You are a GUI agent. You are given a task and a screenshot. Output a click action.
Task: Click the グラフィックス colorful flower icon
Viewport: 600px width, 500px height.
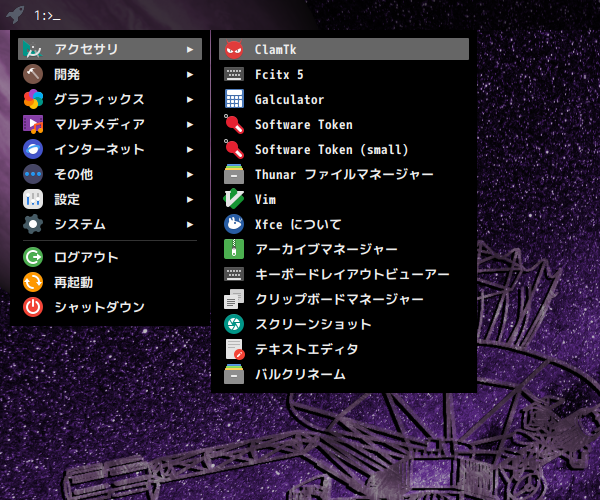pyautogui.click(x=33, y=99)
